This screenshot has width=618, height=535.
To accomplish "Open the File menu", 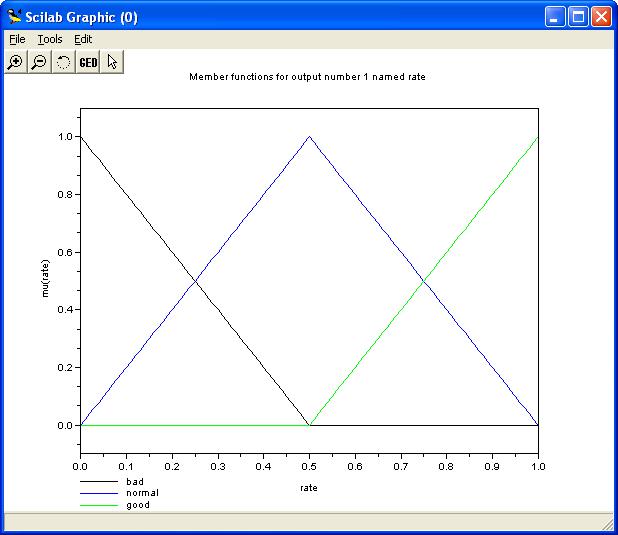I will pos(17,39).
